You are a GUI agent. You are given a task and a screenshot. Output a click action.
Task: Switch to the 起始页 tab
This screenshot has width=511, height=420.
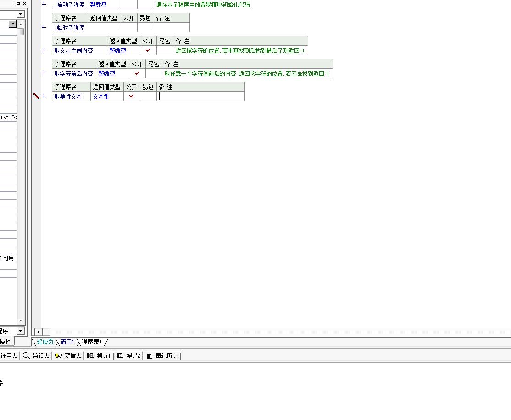45,342
